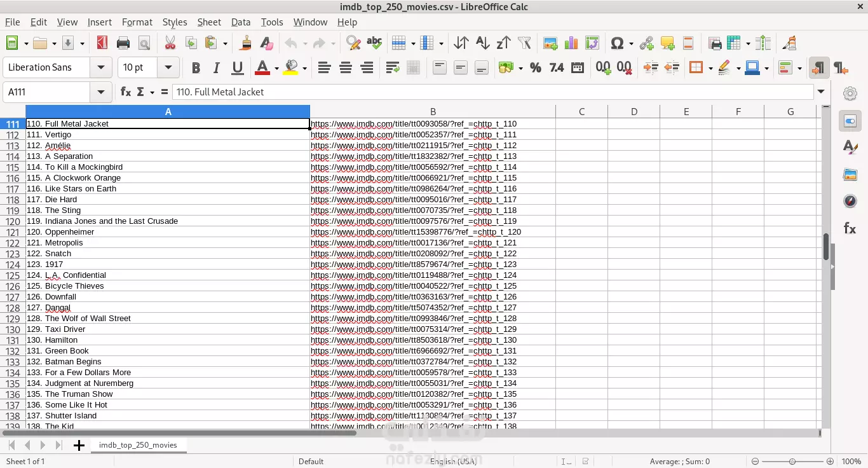Select imdb_top_250_movies sheet tab
The height and width of the screenshot is (468, 868).
pos(138,445)
